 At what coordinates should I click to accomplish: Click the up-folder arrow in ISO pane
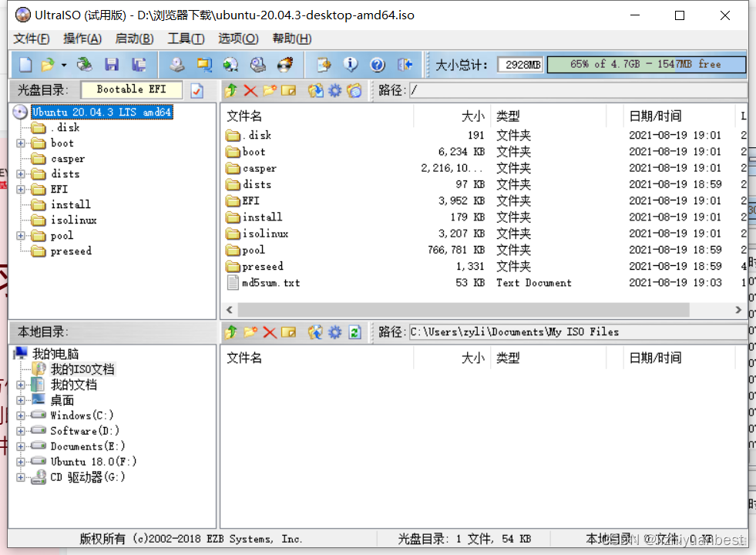tap(230, 91)
